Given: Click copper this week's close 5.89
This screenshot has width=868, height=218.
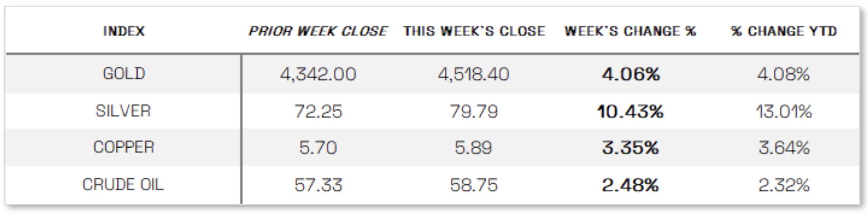Looking at the screenshot, I should [473, 148].
